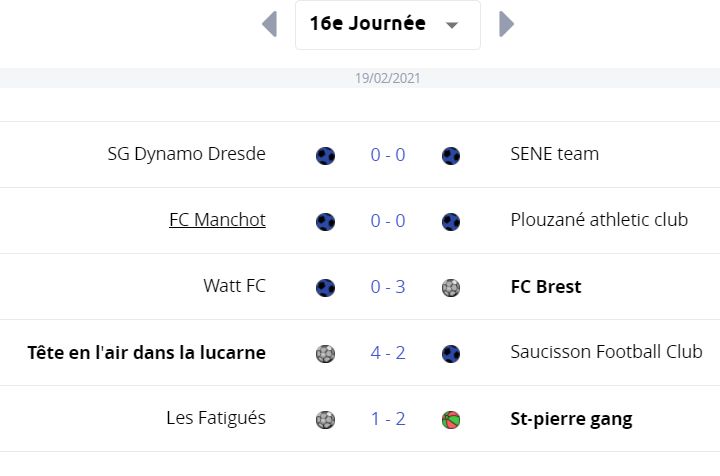The image size is (720, 476).
Task: Open the 16e Journée dropdown
Action: (x=388, y=25)
